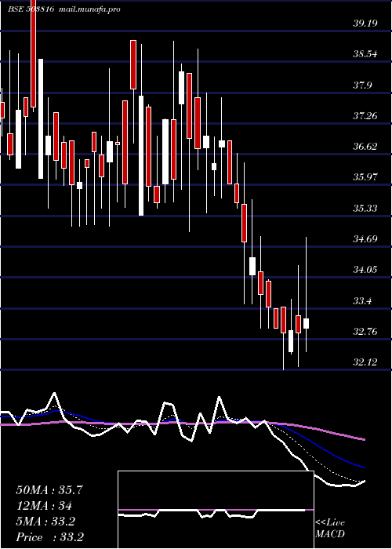Screen dimensions: 392x549
Task: Click the 32.12 price axis label
Action: click(365, 362)
